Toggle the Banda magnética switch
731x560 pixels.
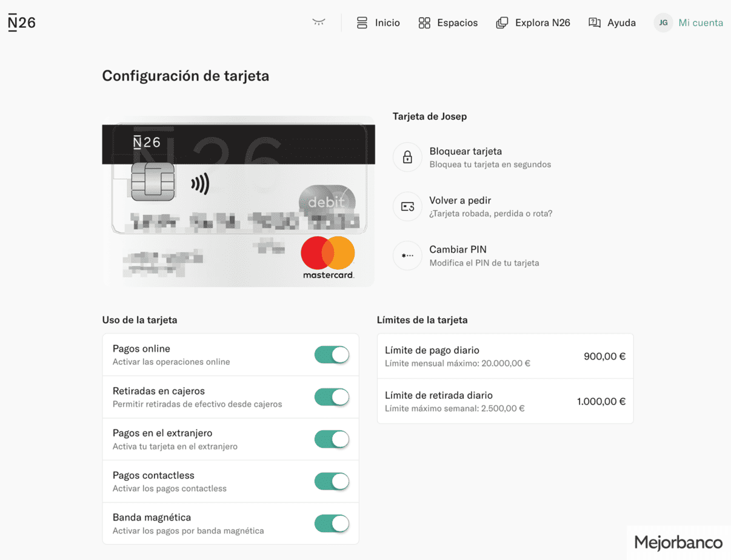coord(332,523)
